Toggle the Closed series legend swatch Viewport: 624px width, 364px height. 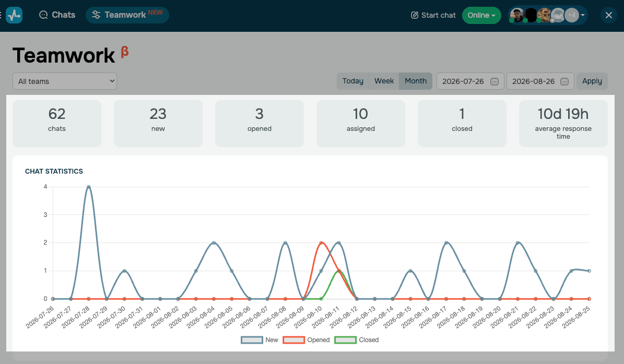pos(346,340)
